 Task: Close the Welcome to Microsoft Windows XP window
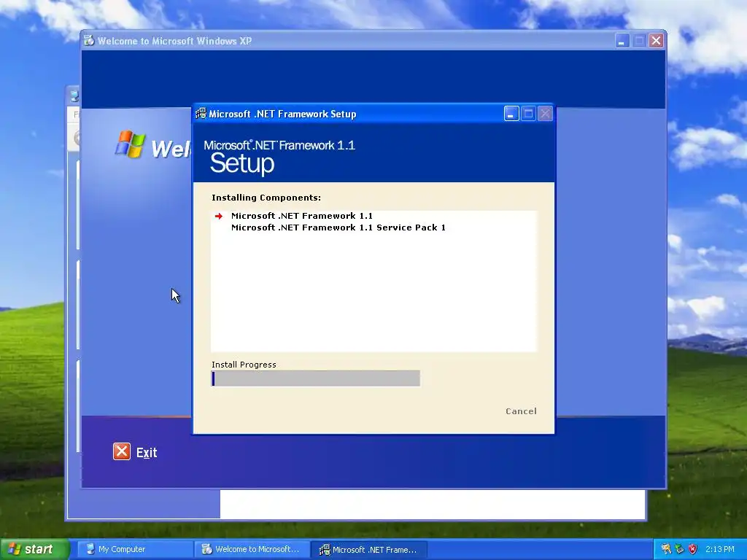pos(656,41)
